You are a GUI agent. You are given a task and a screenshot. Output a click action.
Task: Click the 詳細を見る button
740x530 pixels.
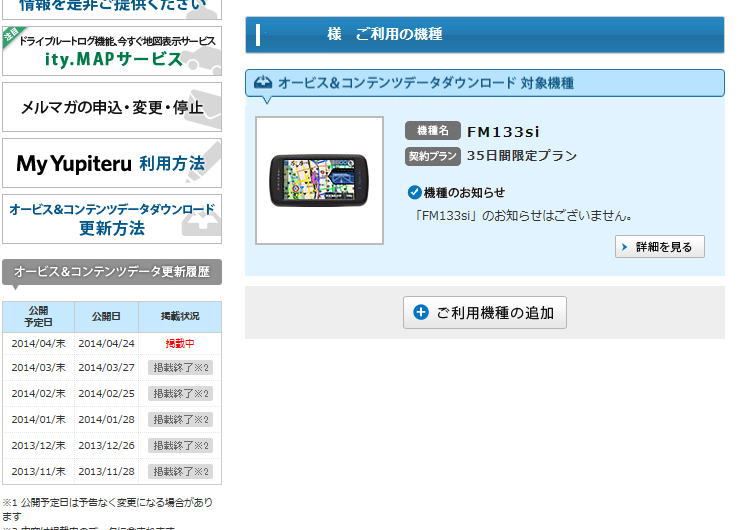(x=660, y=247)
